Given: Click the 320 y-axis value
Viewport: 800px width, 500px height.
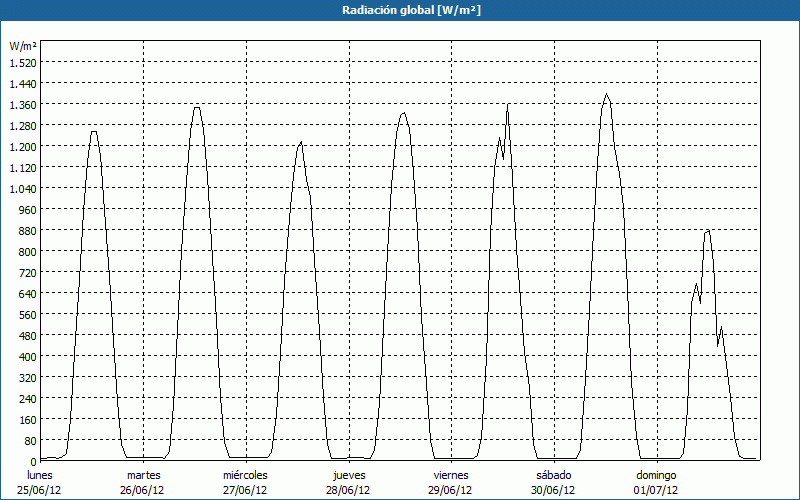Looking at the screenshot, I should click(x=28, y=378).
